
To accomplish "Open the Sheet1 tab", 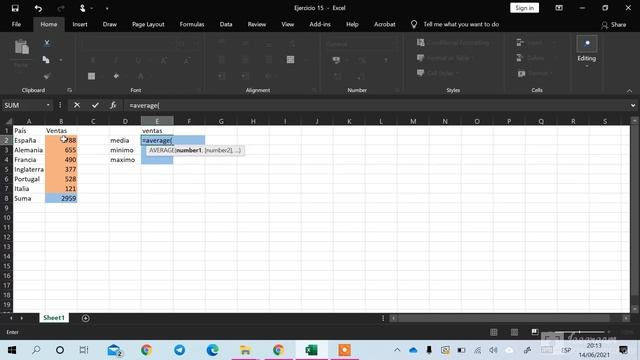I will pyautogui.click(x=54, y=318).
